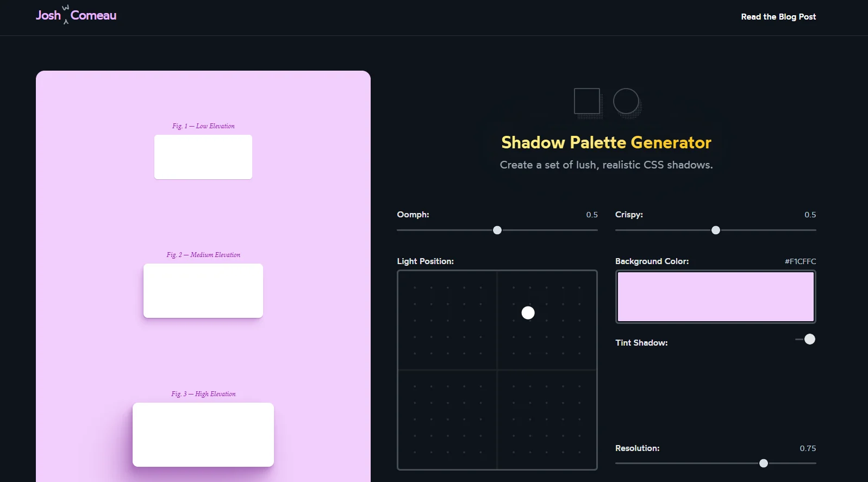Click the Oomph slider handle

tap(497, 230)
